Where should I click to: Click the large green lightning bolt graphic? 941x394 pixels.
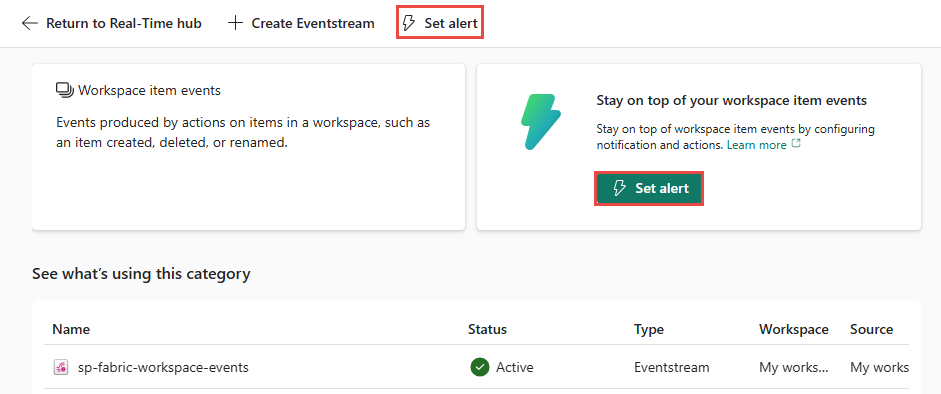[540, 122]
